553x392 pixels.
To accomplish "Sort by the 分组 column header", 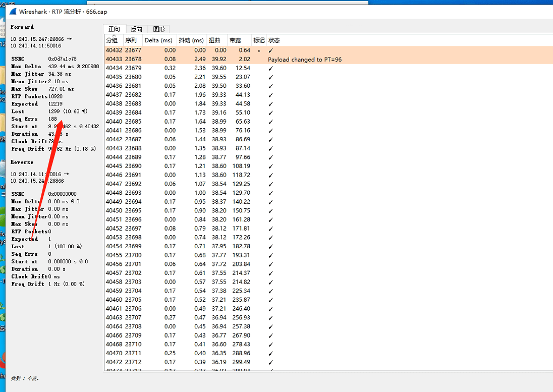I will 113,40.
